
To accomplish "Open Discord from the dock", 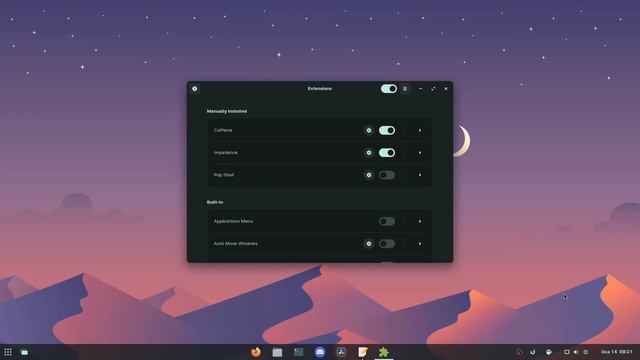I will [320, 352].
